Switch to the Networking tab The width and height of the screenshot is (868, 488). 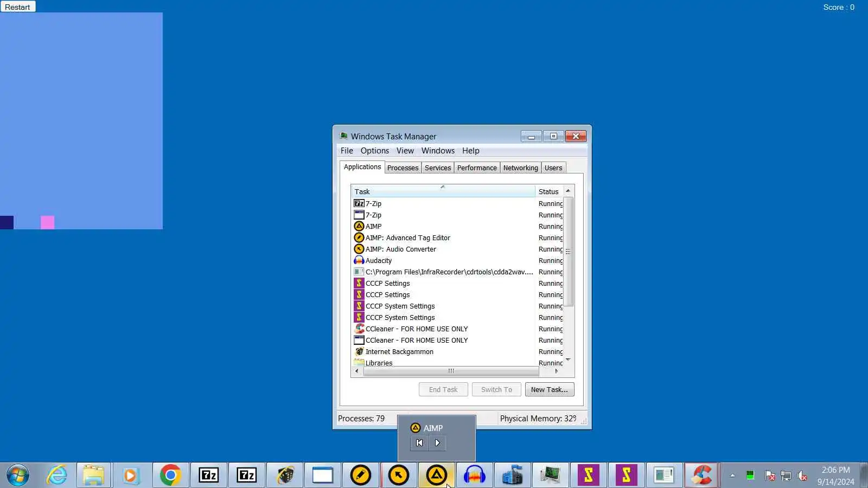[x=521, y=168]
